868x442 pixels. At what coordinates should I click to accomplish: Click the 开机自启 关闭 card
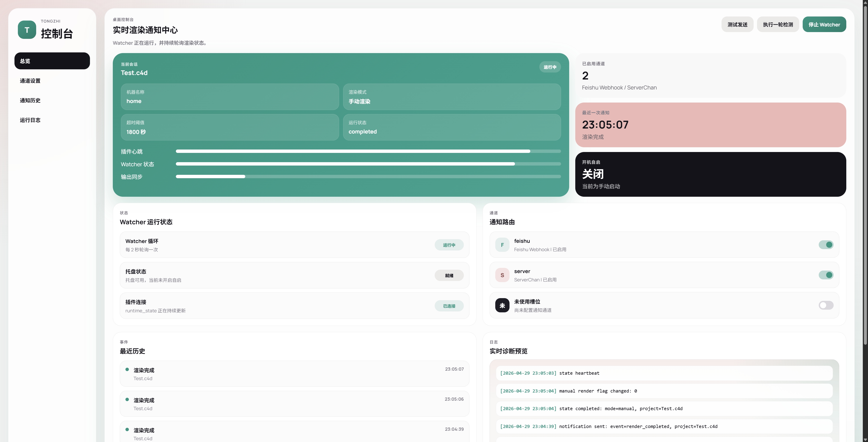click(711, 174)
